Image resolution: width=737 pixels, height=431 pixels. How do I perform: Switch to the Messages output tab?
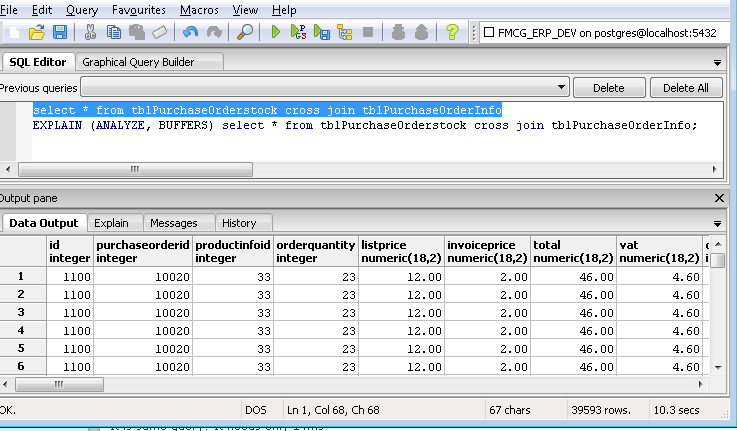click(174, 223)
